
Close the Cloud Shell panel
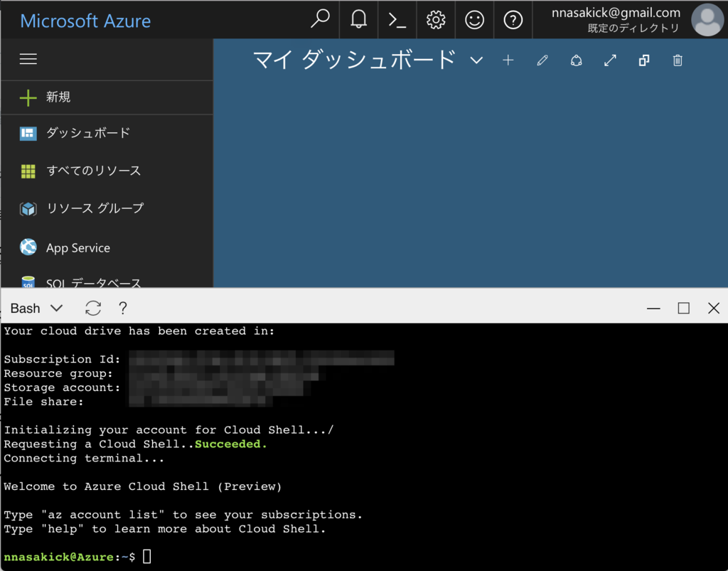pyautogui.click(x=714, y=308)
